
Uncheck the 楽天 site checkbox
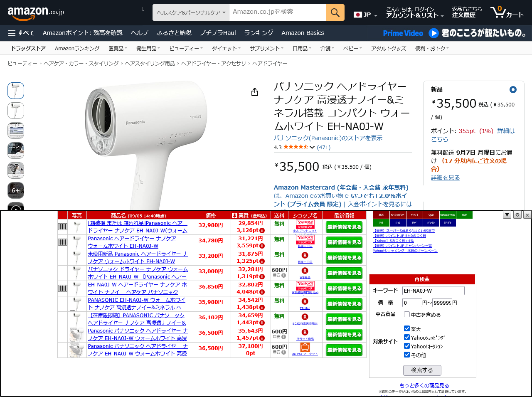pyautogui.click(x=407, y=328)
